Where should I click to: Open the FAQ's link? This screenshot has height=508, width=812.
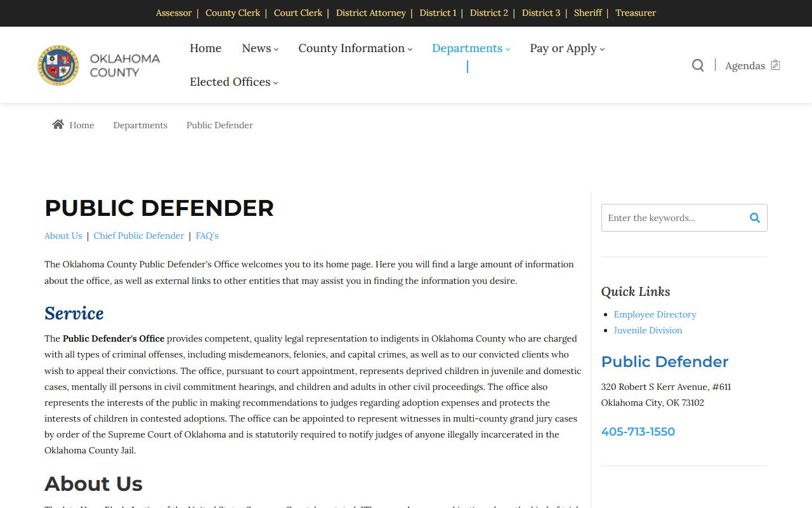point(207,236)
